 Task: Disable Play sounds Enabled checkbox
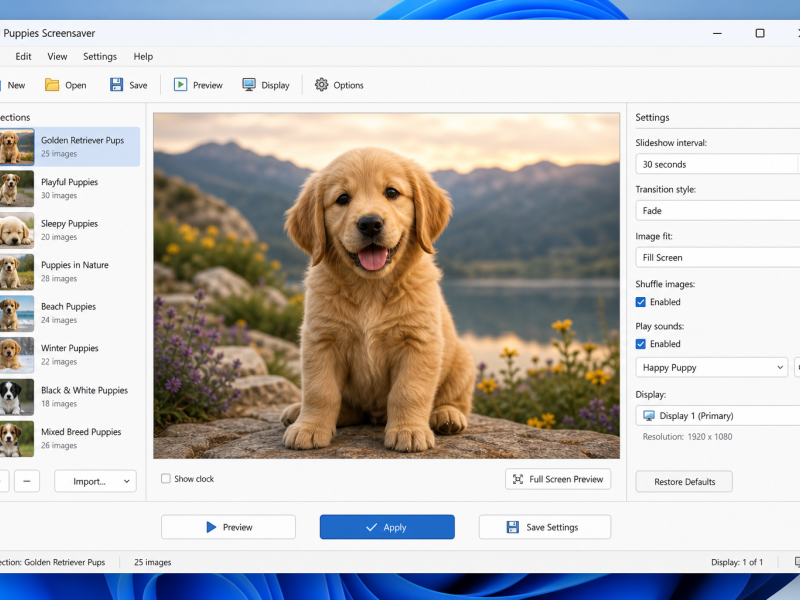click(641, 344)
